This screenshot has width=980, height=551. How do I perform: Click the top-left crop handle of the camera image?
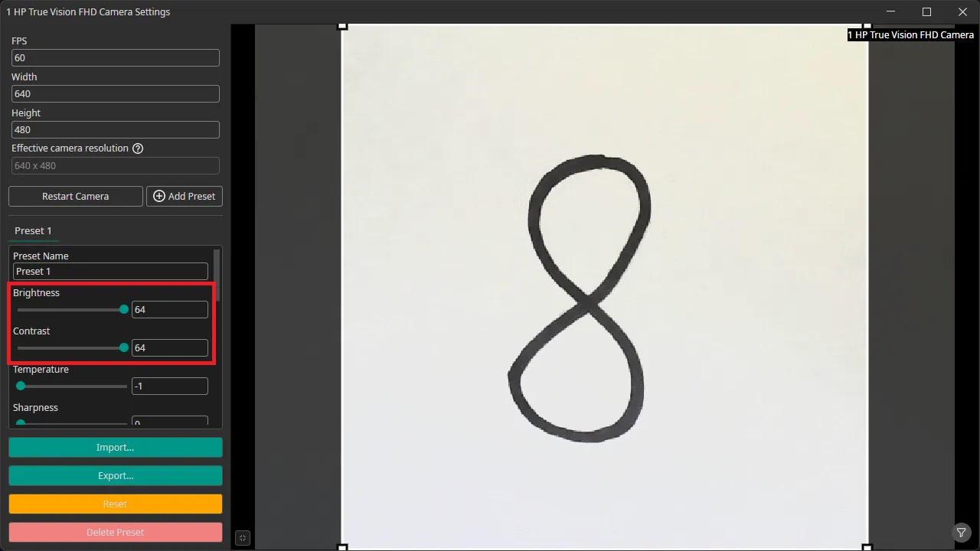[x=343, y=27]
